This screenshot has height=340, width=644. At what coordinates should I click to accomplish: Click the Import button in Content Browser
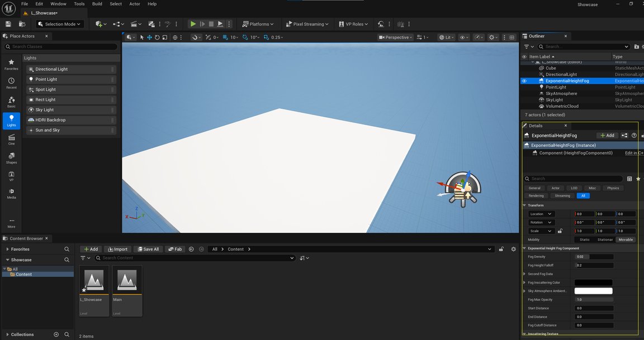tap(117, 249)
